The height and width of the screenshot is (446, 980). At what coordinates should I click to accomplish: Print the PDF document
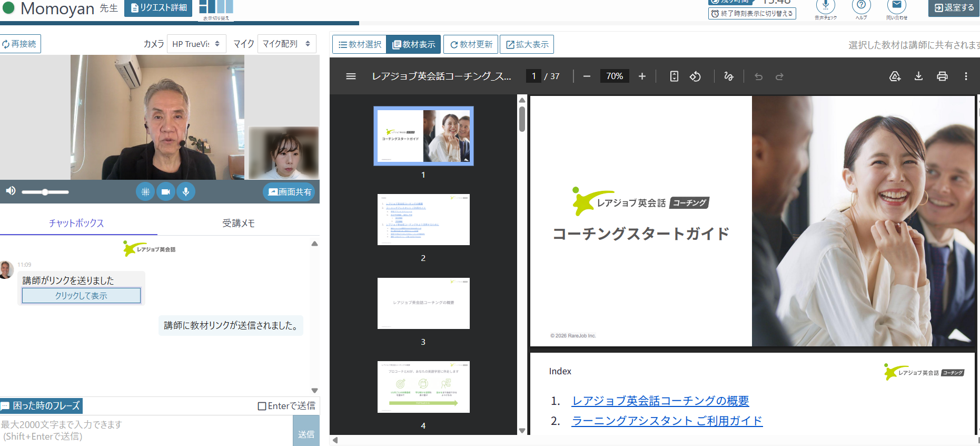(x=942, y=76)
